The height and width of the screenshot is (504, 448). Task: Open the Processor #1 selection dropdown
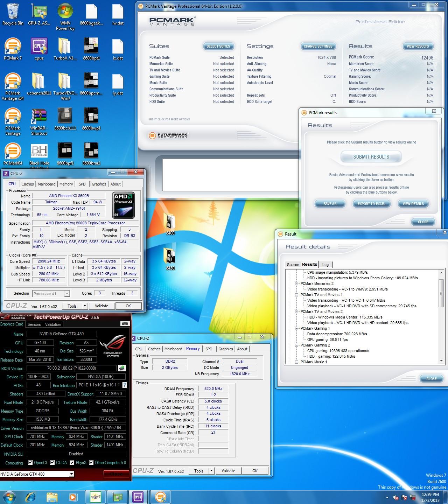[x=51, y=294]
